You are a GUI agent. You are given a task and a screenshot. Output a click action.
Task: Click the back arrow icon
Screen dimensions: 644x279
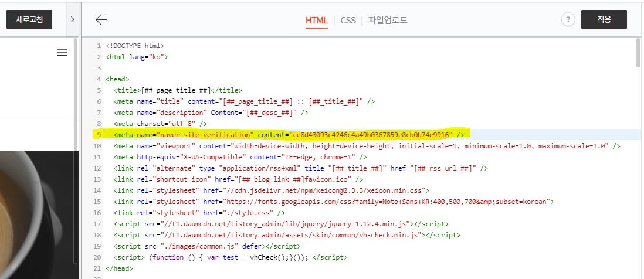tap(101, 19)
